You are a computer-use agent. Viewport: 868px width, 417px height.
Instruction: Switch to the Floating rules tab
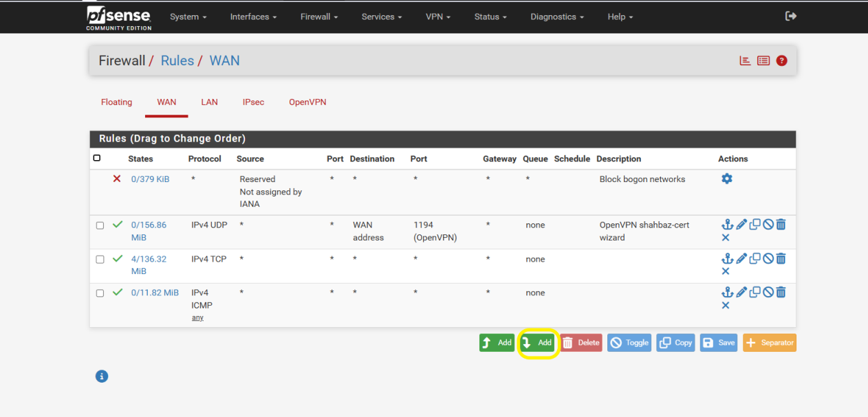[x=116, y=102]
